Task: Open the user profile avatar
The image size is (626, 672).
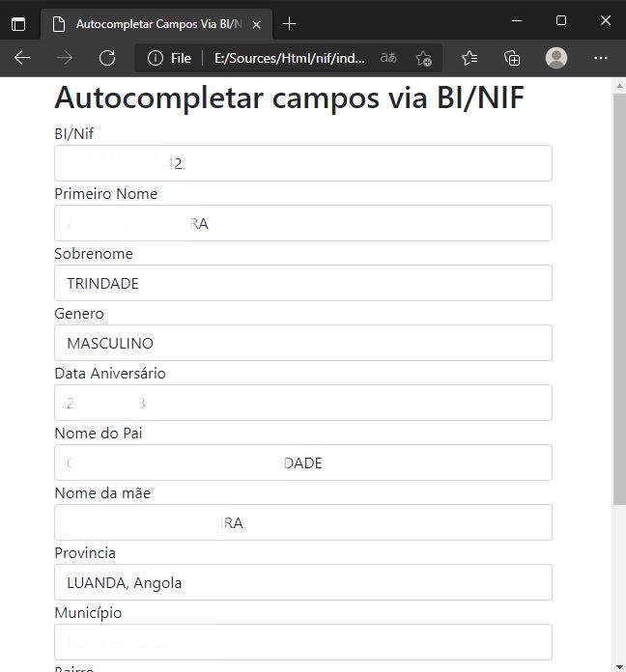Action: [x=556, y=58]
